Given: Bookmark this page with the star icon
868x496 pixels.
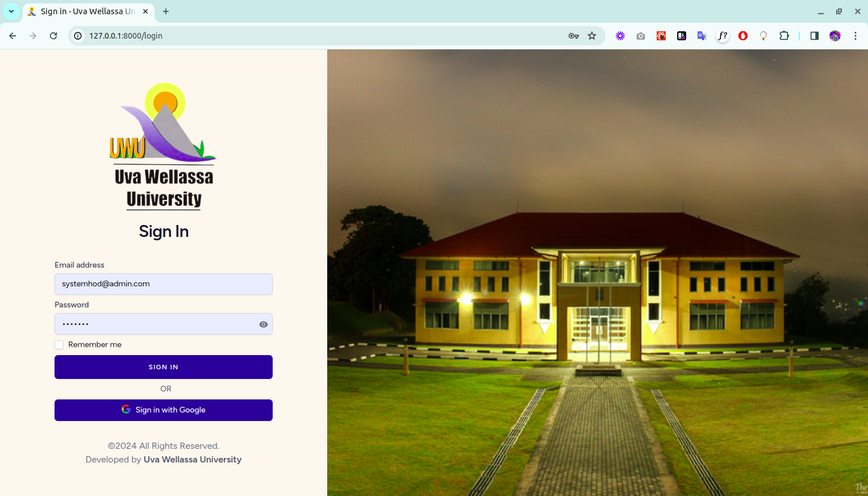Looking at the screenshot, I should (592, 36).
